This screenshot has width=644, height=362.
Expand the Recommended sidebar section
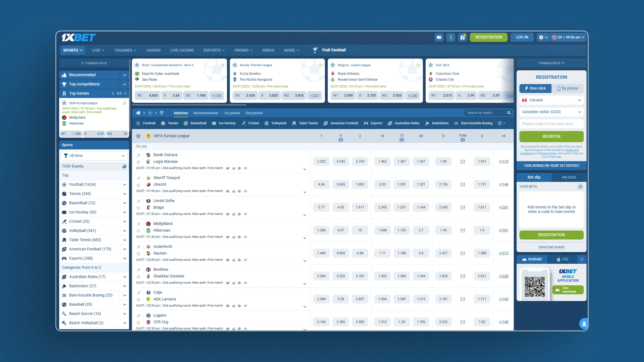click(x=124, y=75)
